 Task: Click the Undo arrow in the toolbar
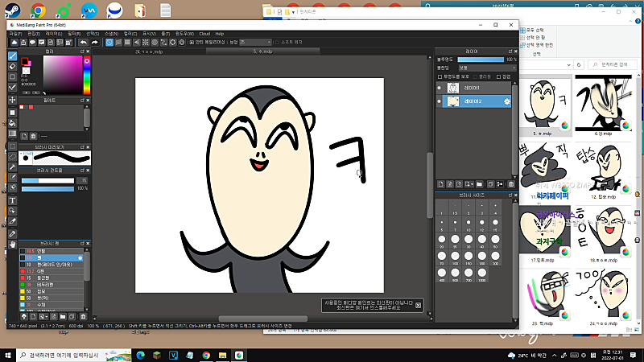[x=82, y=42]
